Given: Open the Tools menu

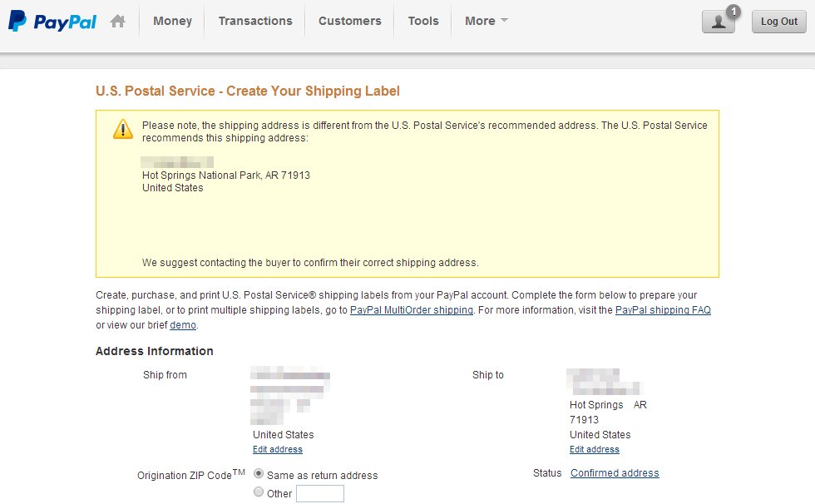Looking at the screenshot, I should [423, 22].
